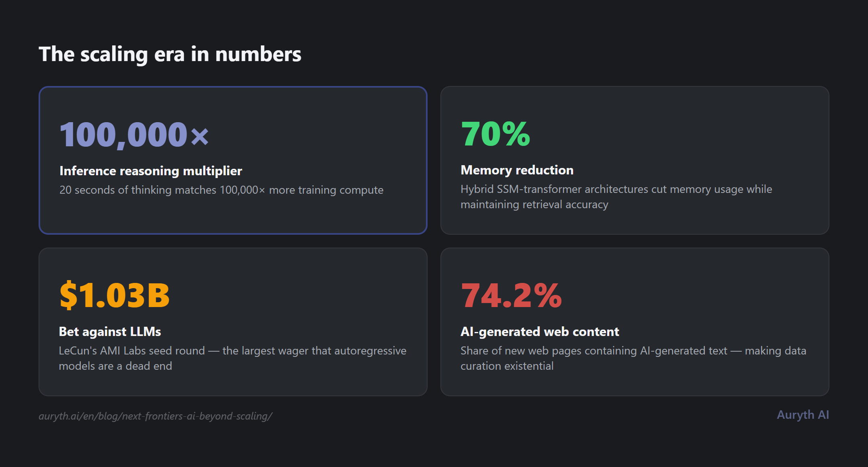The image size is (868, 467).
Task: Click the orange "$1.03B" statistic
Action: pyautogui.click(x=115, y=295)
